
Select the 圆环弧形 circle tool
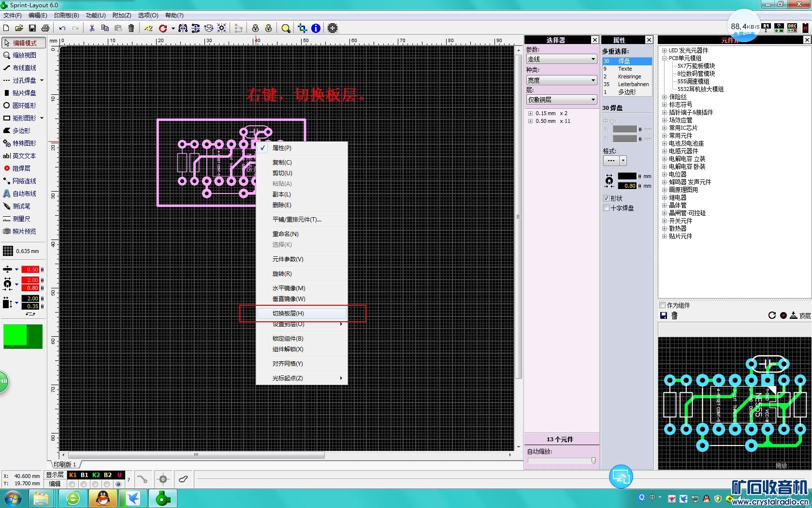(23, 105)
